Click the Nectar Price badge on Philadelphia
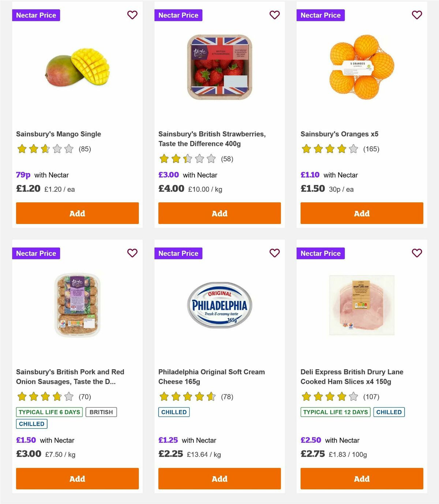 (x=179, y=253)
